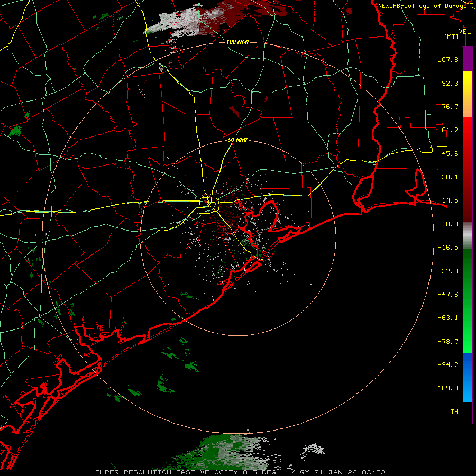Screen dimensions: 476x476
Task: Click the -78.7 velocity scale value
Action: click(x=448, y=342)
